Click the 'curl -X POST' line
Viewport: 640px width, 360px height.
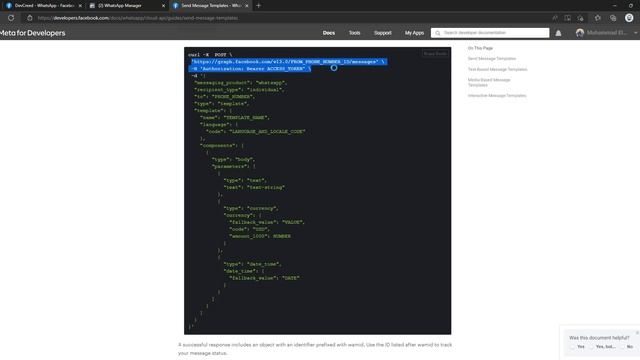tap(210, 55)
